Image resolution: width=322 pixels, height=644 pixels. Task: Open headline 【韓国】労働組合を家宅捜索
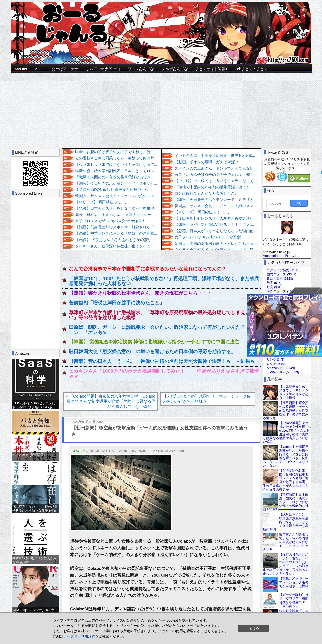tap(154, 342)
